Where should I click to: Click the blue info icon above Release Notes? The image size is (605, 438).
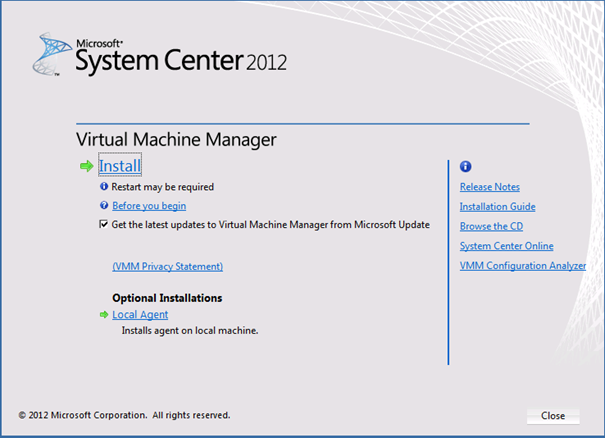(465, 166)
